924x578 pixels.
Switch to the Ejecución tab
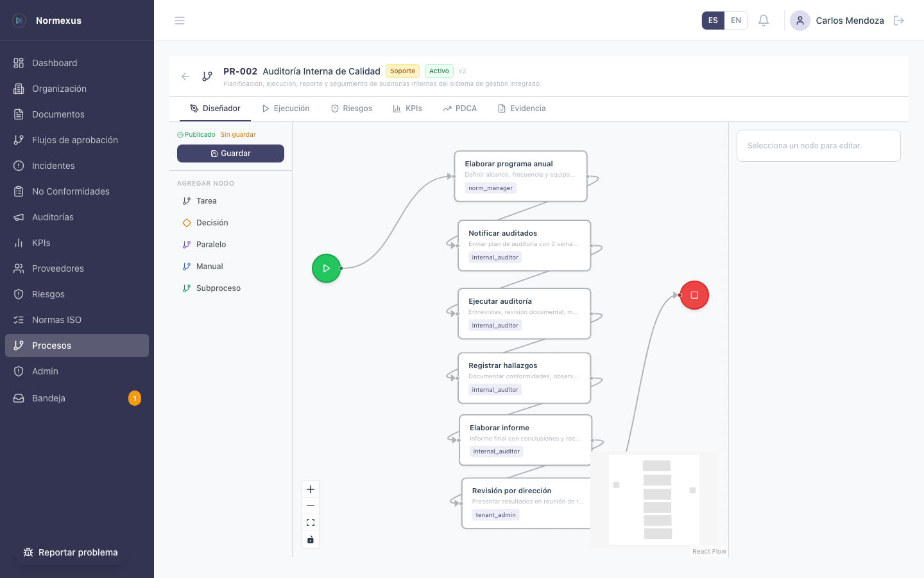pyautogui.click(x=286, y=108)
